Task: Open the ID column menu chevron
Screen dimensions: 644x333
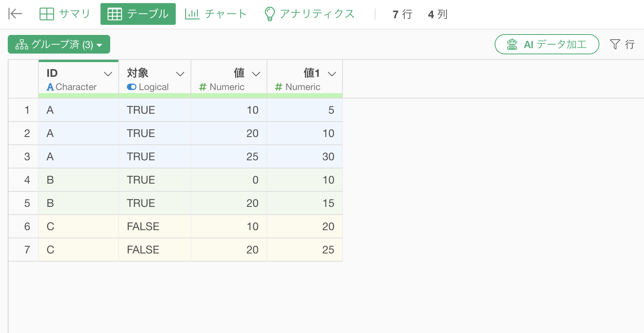Action: [108, 74]
